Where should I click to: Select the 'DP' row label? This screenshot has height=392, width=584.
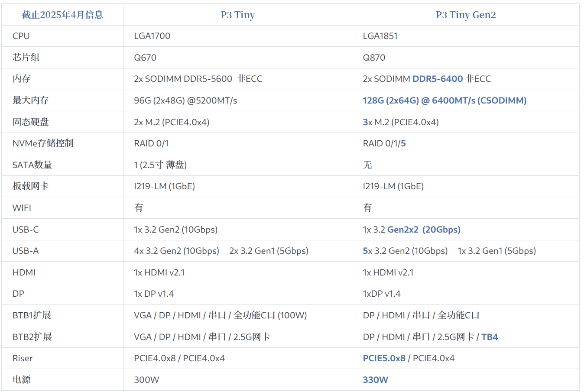click(18, 294)
